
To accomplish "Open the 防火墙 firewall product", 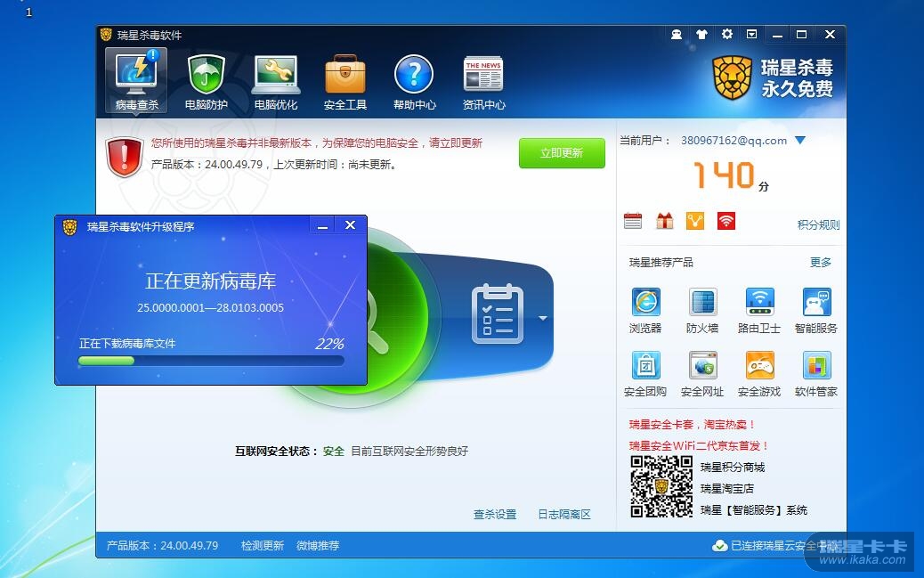I will coord(702,311).
